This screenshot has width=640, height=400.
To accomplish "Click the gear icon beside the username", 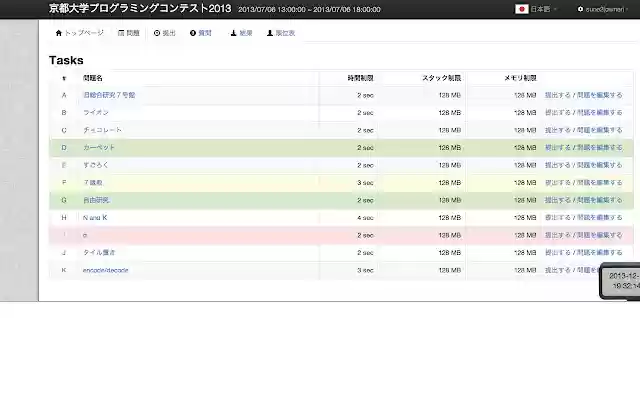I will pyautogui.click(x=580, y=9).
